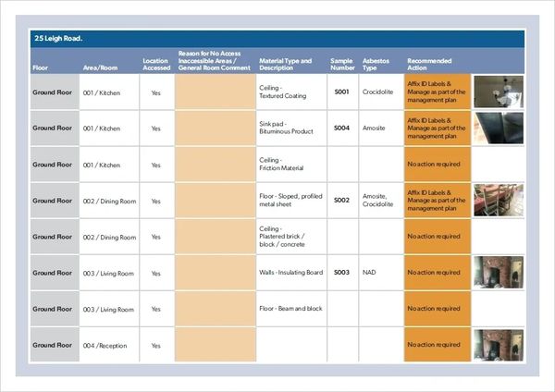Select sample number S004
Viewport: 555px width, 392px height.
pyautogui.click(x=341, y=128)
